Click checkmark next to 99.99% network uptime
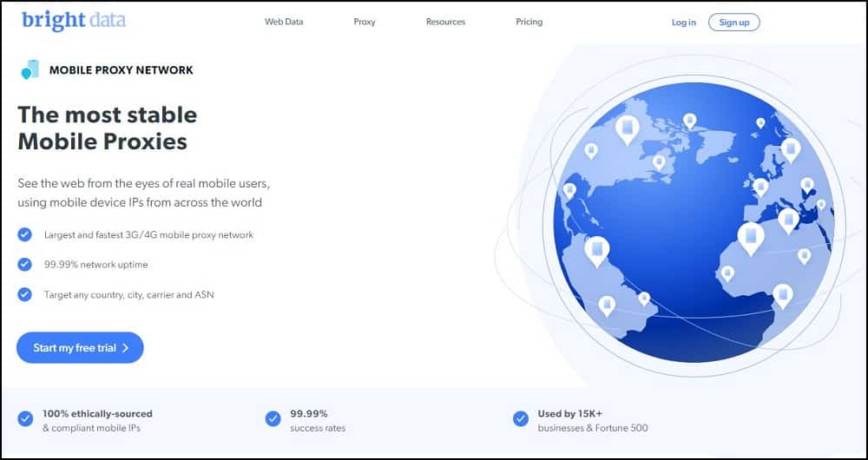 [x=25, y=265]
